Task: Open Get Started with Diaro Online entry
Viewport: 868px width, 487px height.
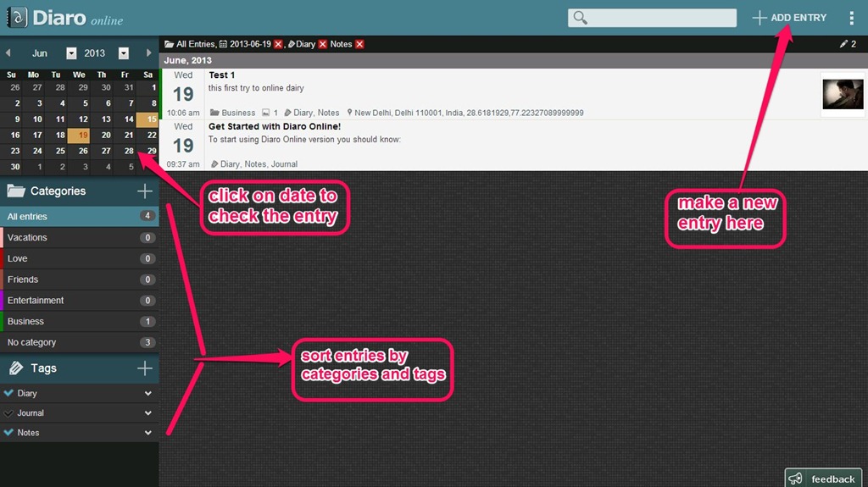Action: (275, 126)
